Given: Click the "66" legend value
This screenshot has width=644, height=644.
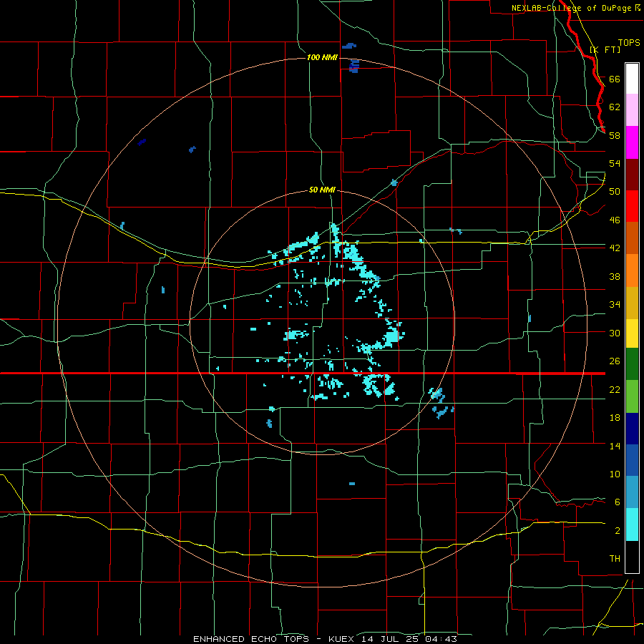Looking at the screenshot, I should click(615, 79).
